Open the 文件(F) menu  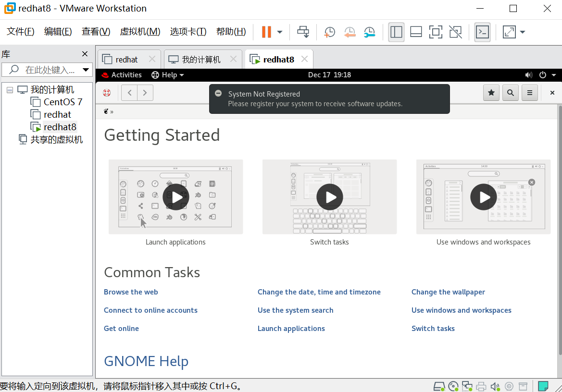pyautogui.click(x=20, y=32)
